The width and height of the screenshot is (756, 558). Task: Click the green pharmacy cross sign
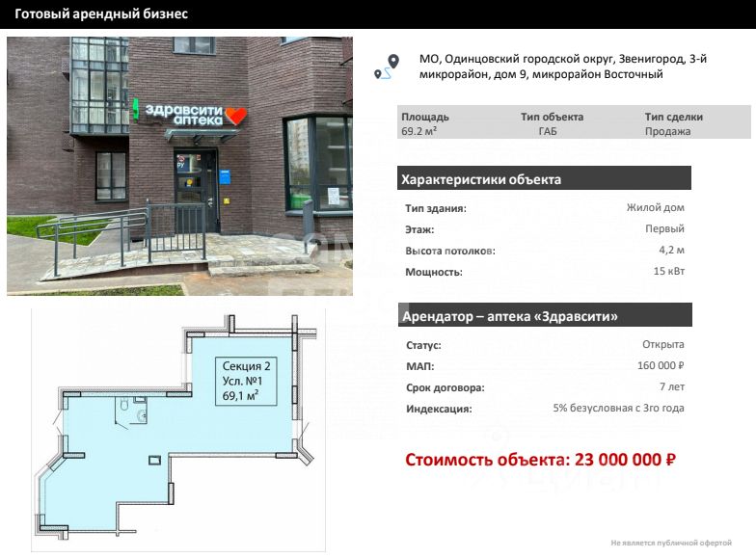136,109
